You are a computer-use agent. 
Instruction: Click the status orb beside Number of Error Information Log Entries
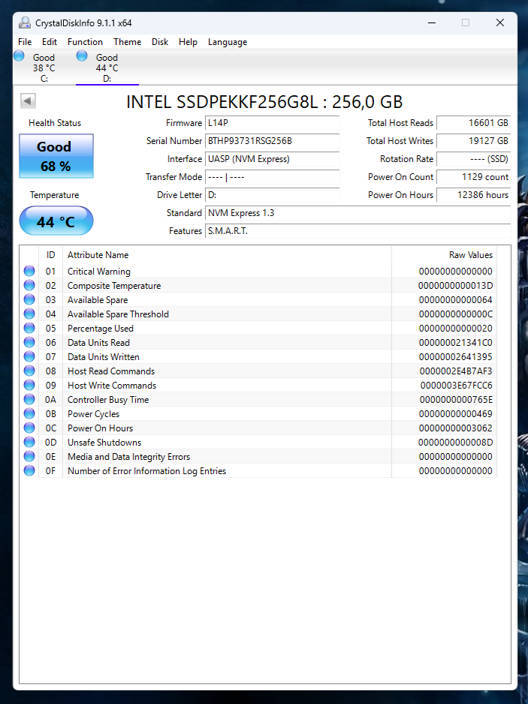tap(29, 471)
